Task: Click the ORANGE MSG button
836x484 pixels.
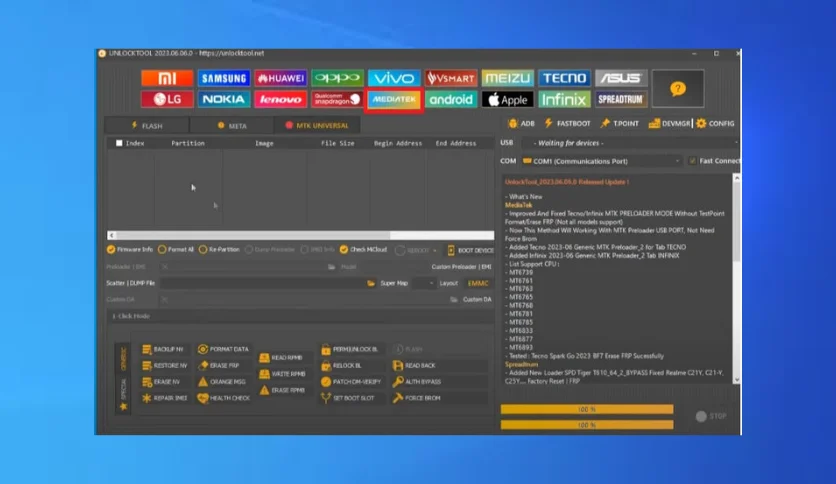Action: pos(222,382)
